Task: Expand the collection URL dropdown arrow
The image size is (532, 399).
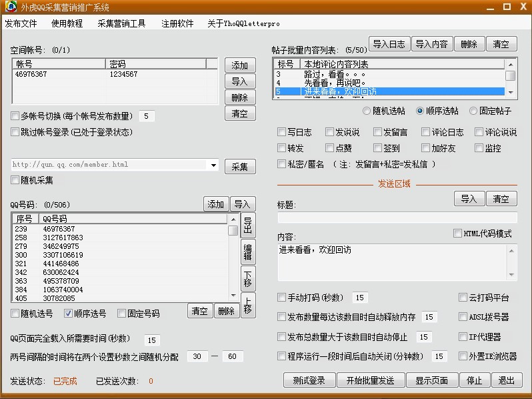Action: [213, 165]
